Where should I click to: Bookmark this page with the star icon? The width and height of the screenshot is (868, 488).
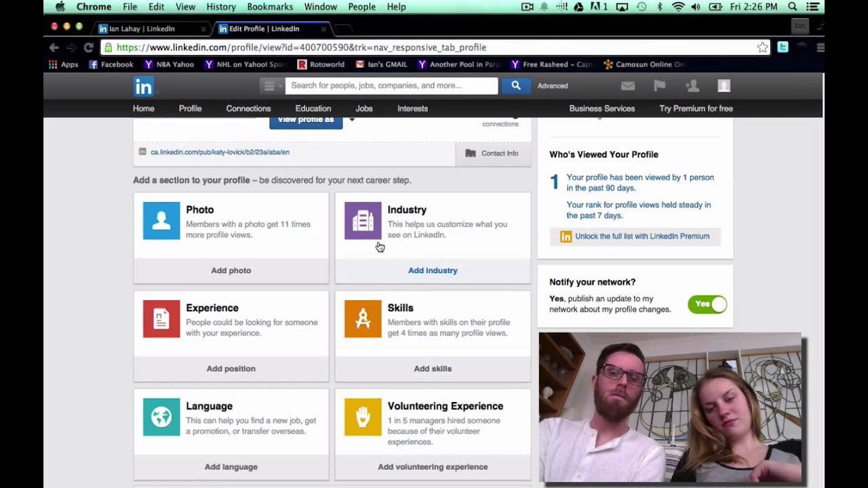[x=762, y=47]
